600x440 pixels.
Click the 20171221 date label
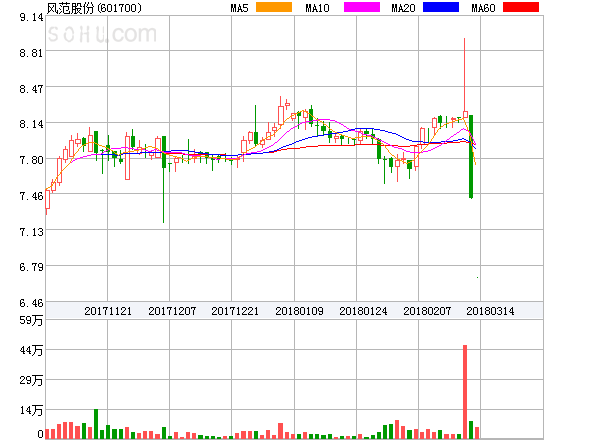pyautogui.click(x=235, y=311)
